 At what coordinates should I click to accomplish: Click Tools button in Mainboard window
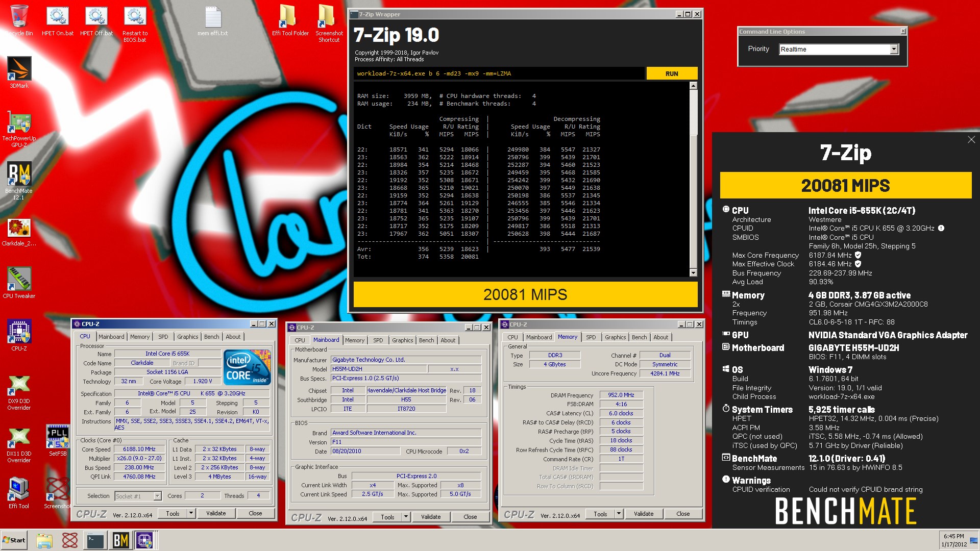387,517
